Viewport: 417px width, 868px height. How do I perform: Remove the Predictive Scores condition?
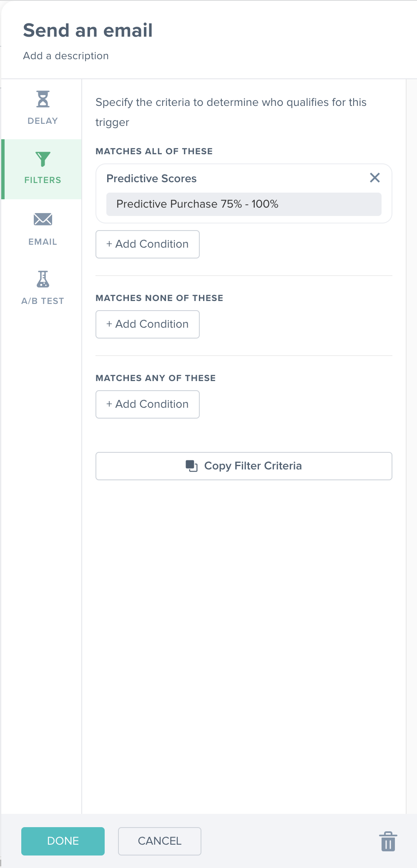pos(375,178)
